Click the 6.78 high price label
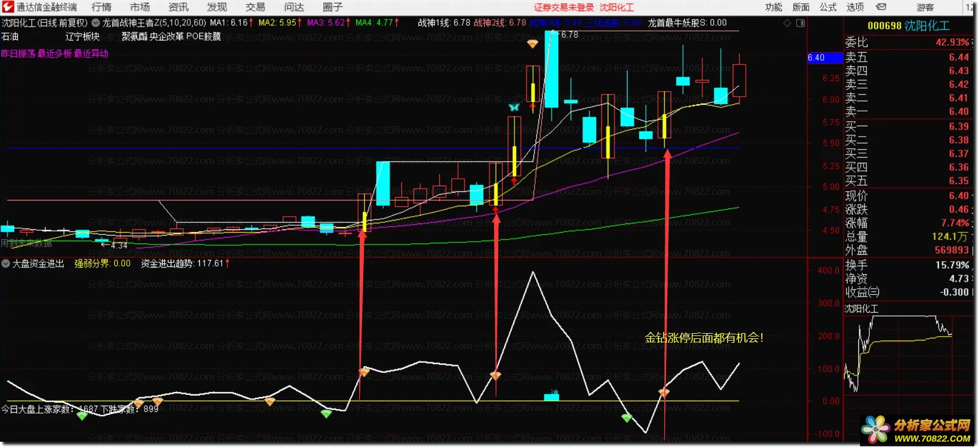 pyautogui.click(x=569, y=35)
